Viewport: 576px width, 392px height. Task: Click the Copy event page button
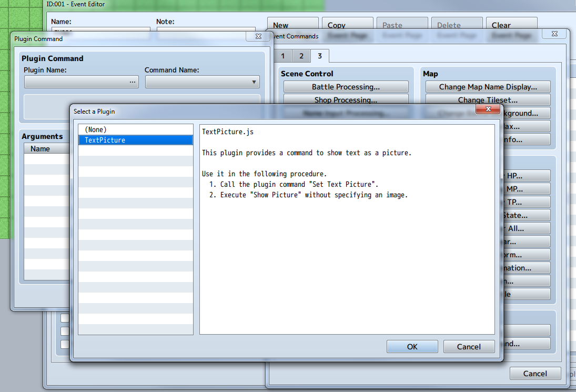click(x=347, y=25)
